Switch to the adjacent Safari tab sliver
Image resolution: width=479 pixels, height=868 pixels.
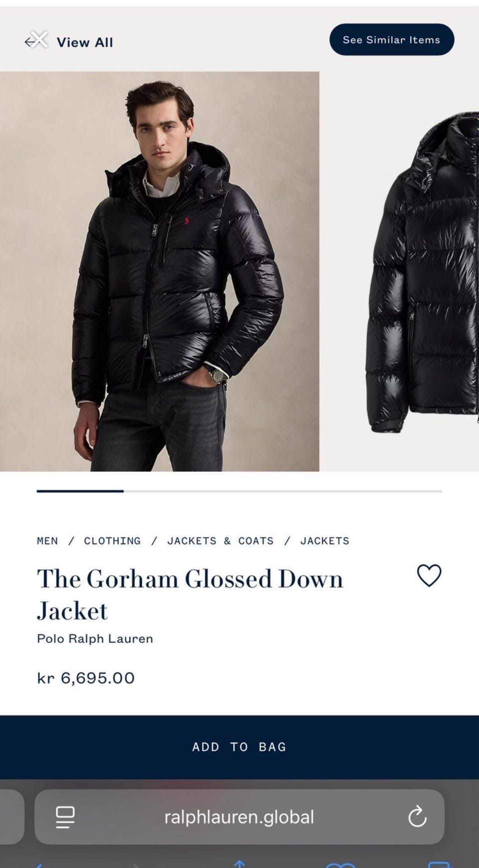click(11, 817)
